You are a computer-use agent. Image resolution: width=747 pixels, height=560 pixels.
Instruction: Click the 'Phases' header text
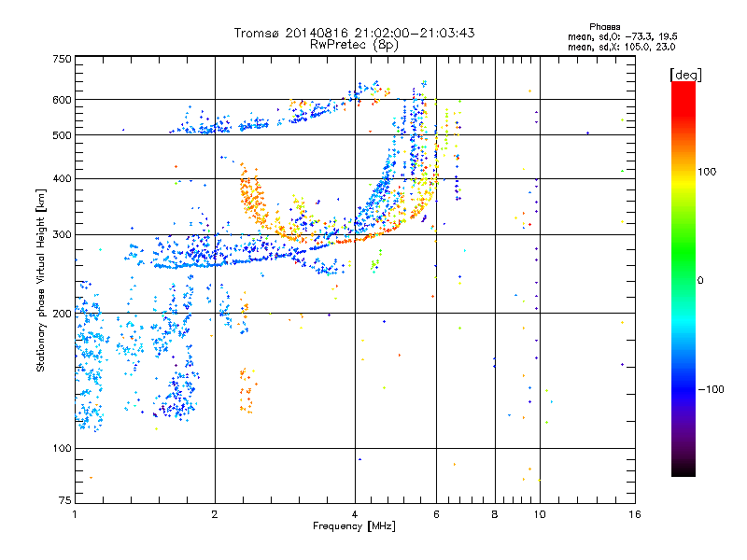pos(604,27)
